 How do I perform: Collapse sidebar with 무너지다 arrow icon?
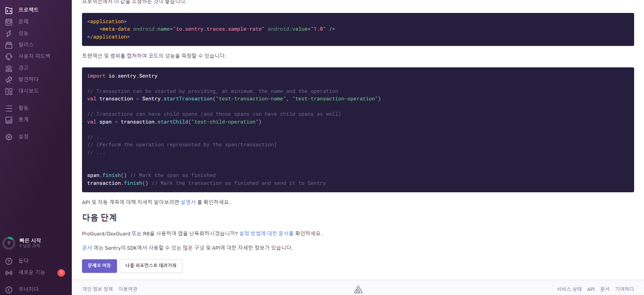[x=9, y=290]
